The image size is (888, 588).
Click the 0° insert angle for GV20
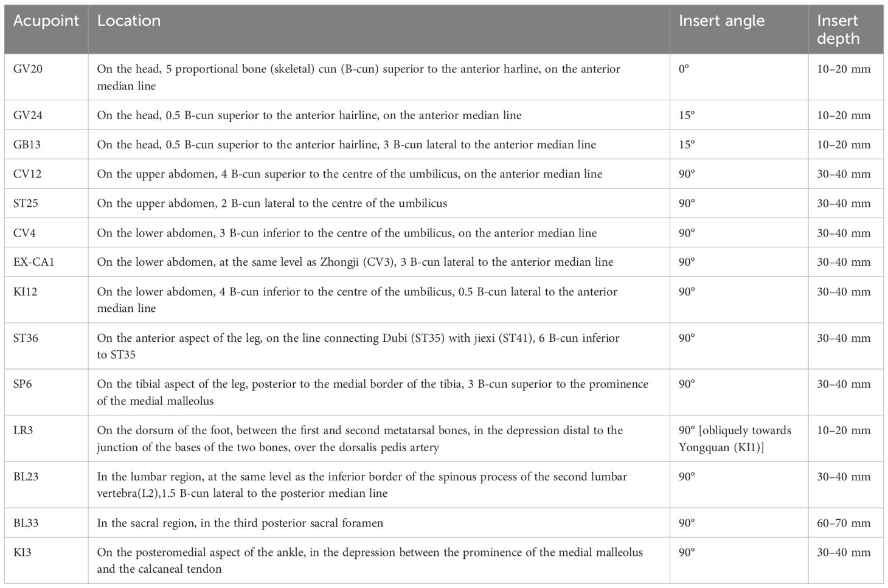(x=684, y=69)
